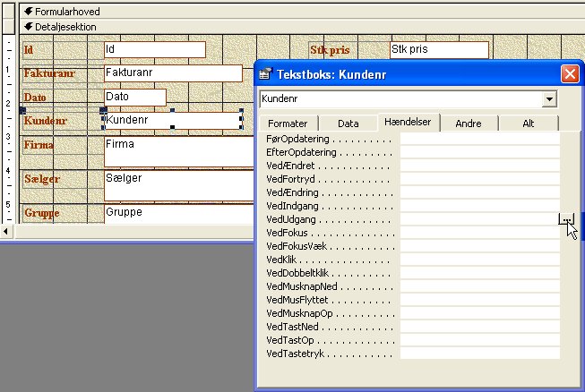Click the VedMusknapNed property field
Image resolution: width=585 pixels, height=392 pixels.
coord(480,286)
